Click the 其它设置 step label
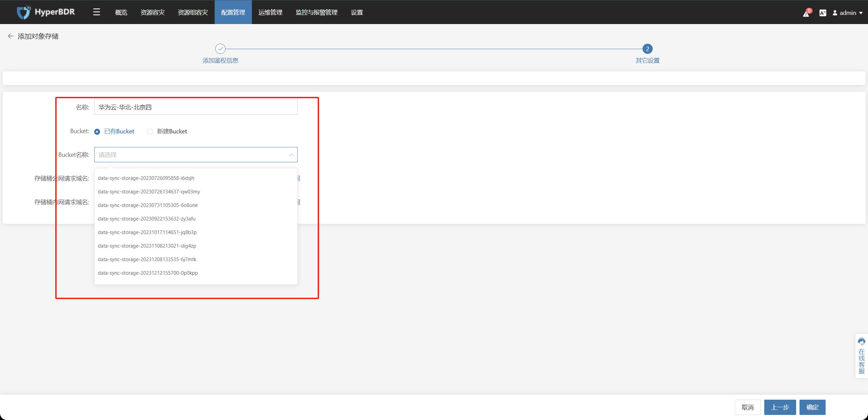The width and height of the screenshot is (868, 420). (648, 61)
